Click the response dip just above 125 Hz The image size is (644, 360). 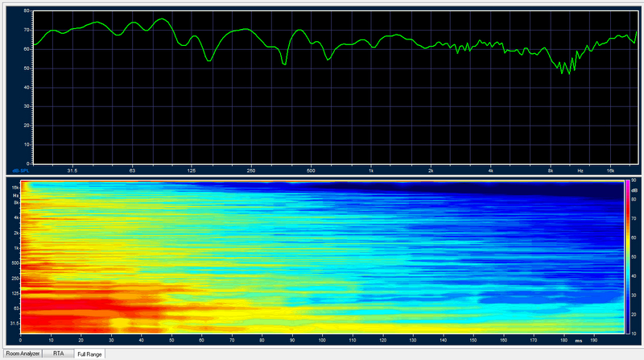tap(209, 59)
